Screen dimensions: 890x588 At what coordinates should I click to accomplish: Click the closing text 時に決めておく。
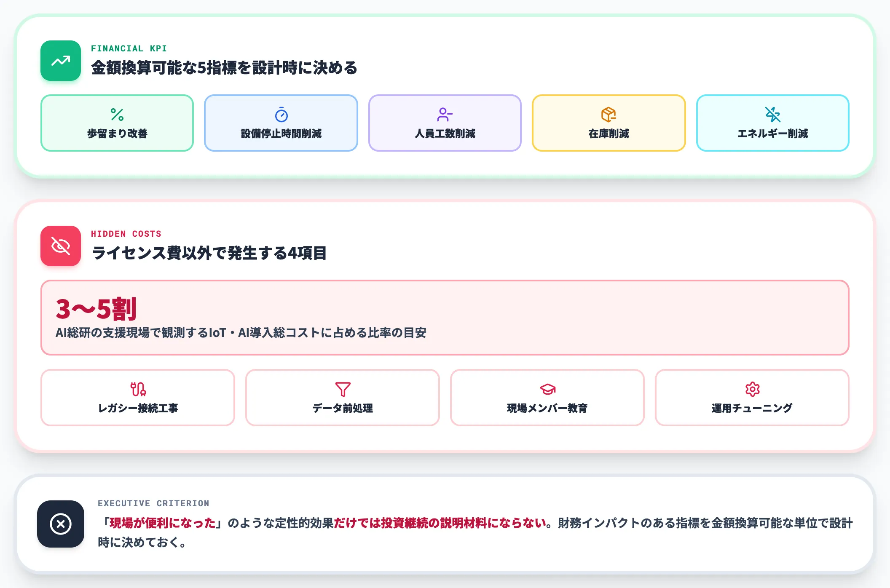point(142,542)
